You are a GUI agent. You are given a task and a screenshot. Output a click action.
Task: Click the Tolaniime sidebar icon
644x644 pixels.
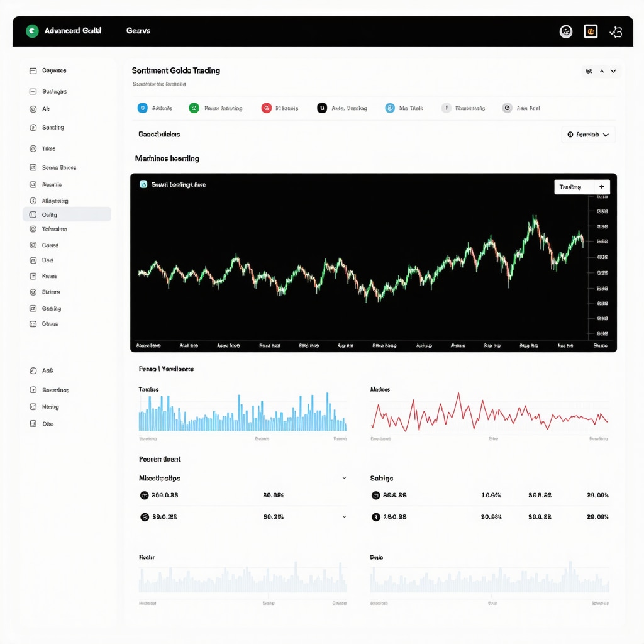33,229
